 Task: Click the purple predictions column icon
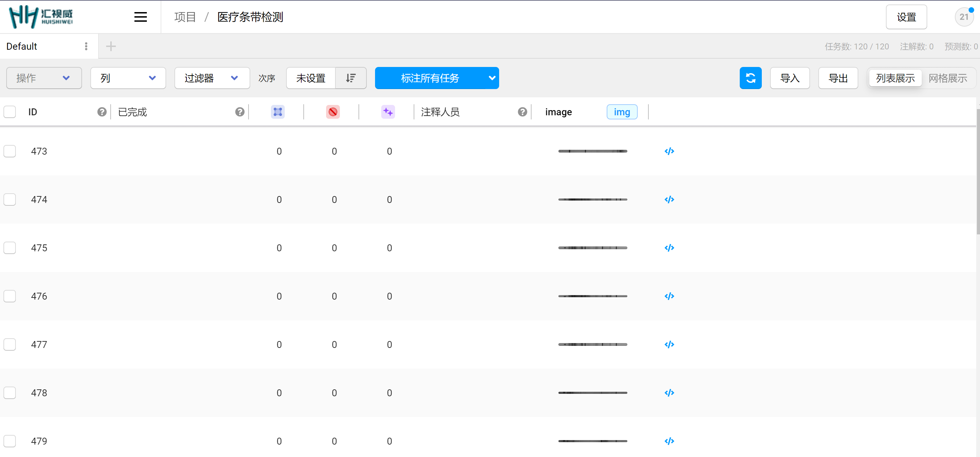click(388, 111)
